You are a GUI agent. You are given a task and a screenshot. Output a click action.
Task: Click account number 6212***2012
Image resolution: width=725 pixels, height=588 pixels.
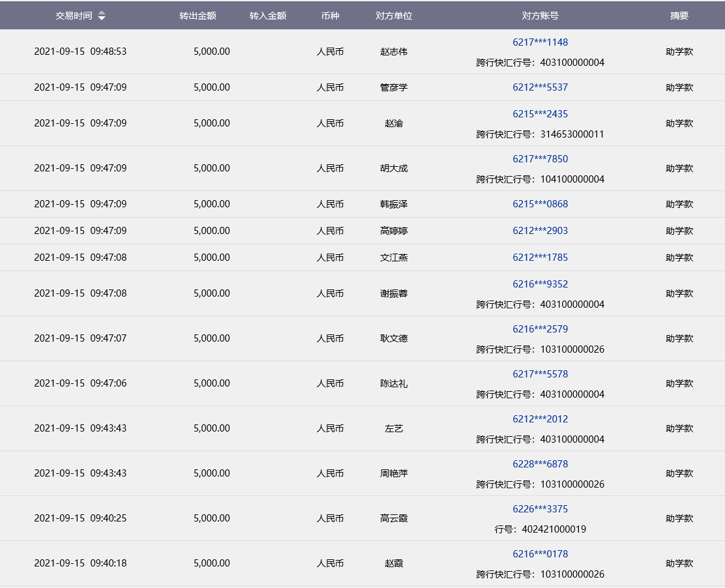click(x=540, y=419)
